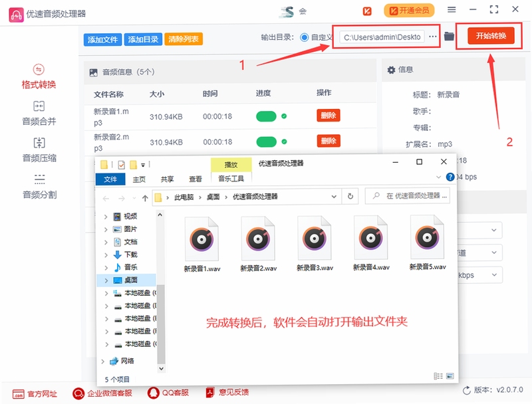Click the Explorer search box 在 优速音频处理器
Screen dimensions: 532x404
click(408, 196)
